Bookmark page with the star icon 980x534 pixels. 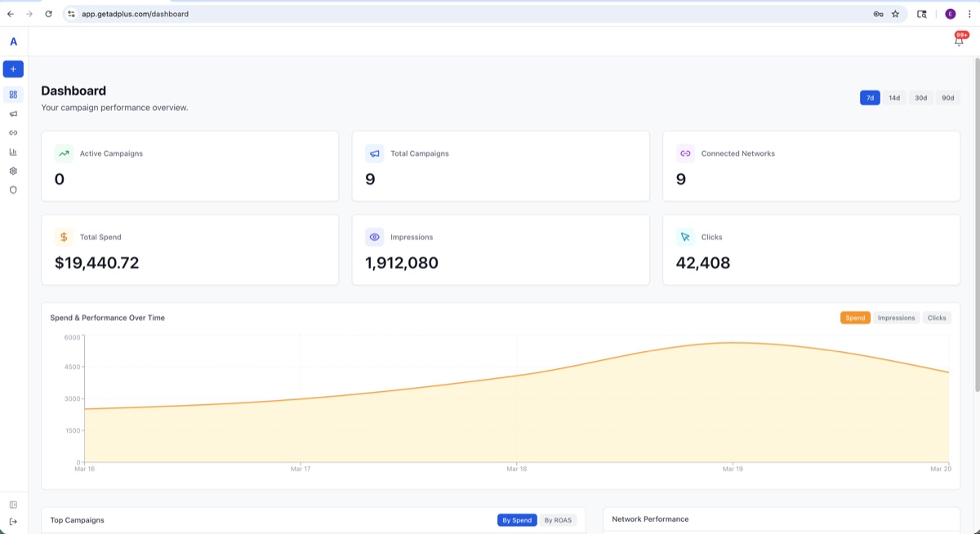click(x=895, y=14)
